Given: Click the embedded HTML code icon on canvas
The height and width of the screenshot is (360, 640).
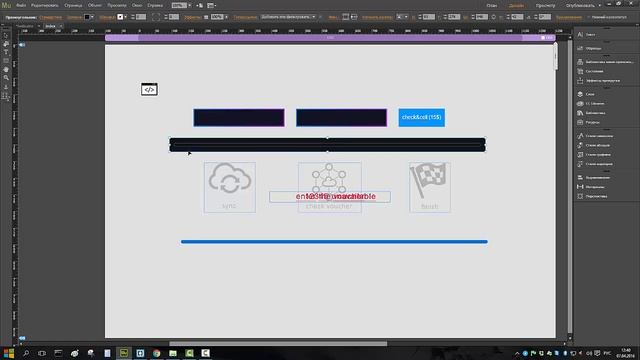Looking at the screenshot, I should [x=149, y=89].
